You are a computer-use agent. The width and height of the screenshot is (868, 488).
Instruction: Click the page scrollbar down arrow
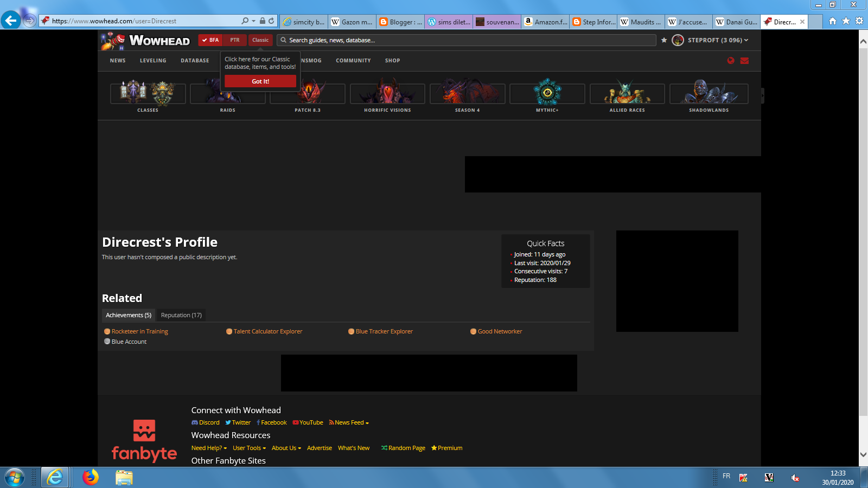(x=863, y=455)
